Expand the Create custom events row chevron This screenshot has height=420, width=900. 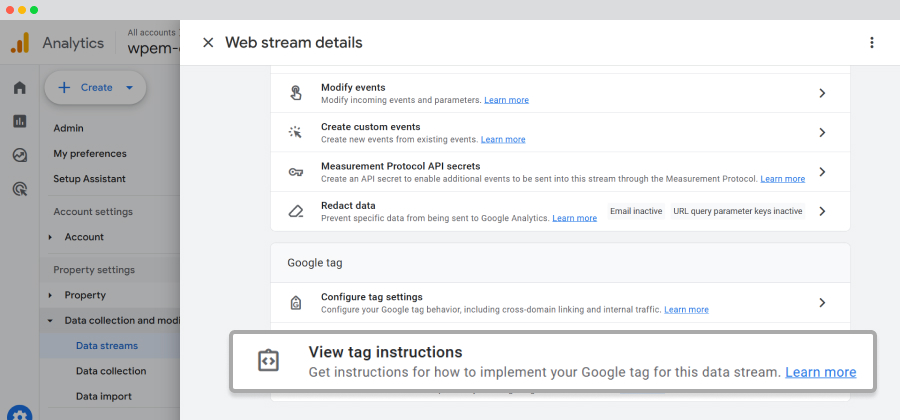tap(822, 133)
